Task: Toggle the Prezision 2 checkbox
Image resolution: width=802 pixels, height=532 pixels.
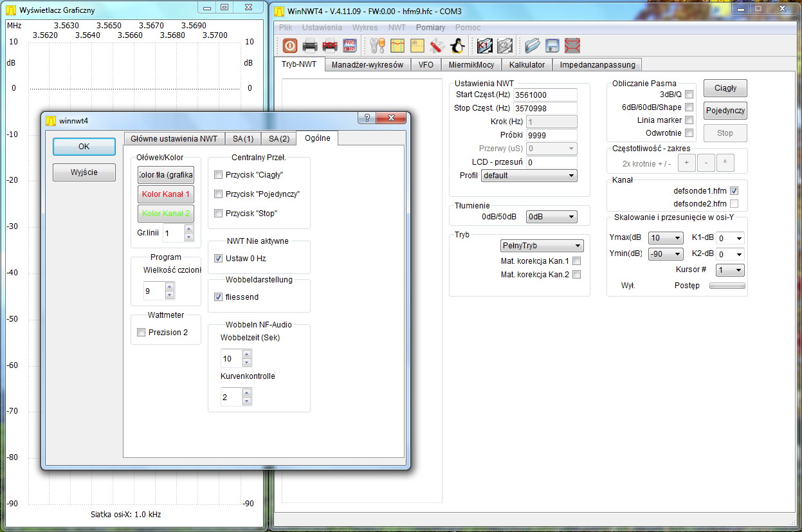Action: (x=141, y=333)
